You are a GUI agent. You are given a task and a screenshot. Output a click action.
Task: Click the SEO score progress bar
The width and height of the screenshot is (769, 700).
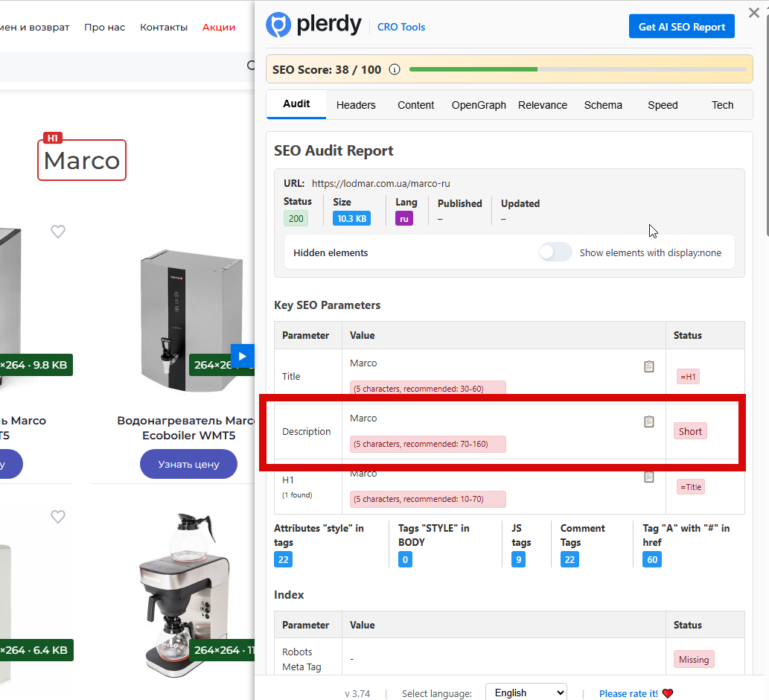pyautogui.click(x=578, y=69)
